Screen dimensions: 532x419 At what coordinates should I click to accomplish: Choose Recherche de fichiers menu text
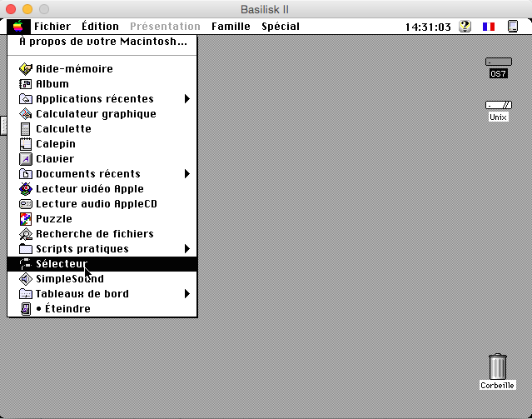click(x=95, y=234)
